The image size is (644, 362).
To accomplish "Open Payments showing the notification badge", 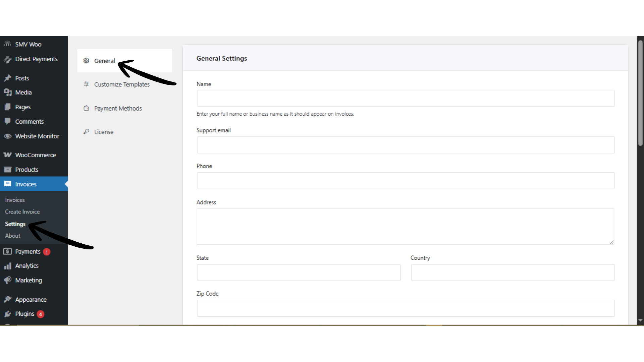I will click(28, 251).
